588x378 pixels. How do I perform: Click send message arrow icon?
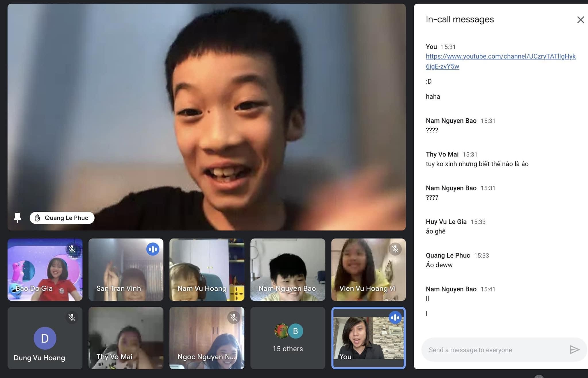coord(574,350)
